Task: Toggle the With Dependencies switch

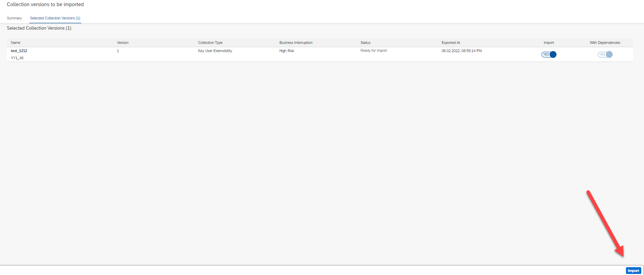Action: (605, 54)
